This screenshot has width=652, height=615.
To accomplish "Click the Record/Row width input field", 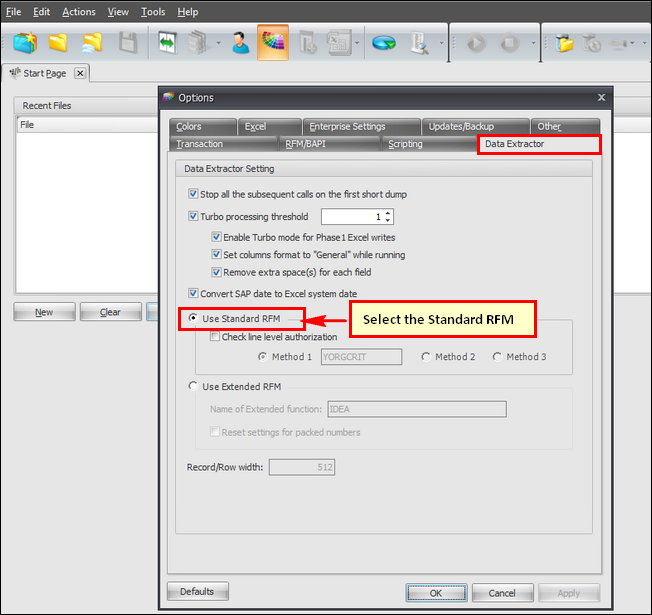I will click(301, 467).
